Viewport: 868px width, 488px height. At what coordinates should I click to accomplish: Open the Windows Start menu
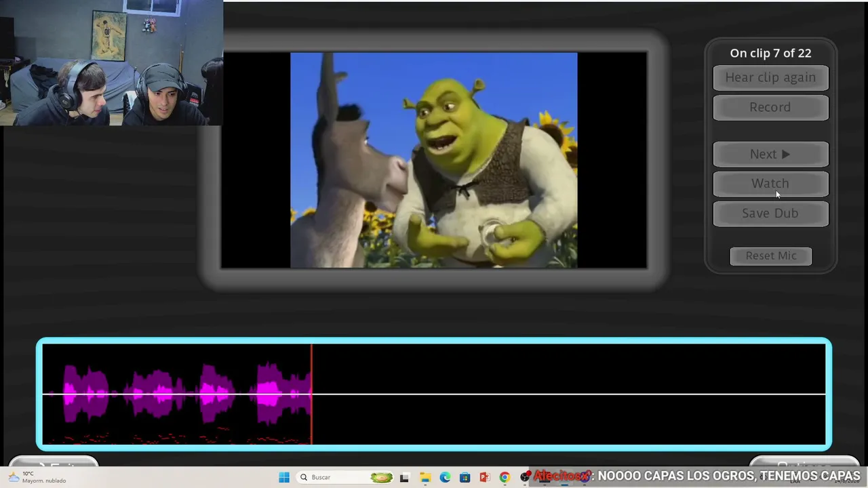pos(284,477)
